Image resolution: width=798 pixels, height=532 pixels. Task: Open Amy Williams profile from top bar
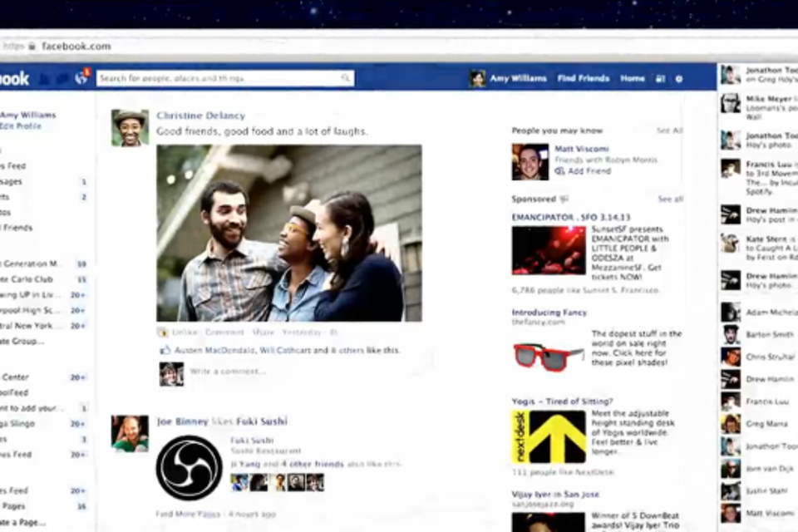tap(517, 79)
